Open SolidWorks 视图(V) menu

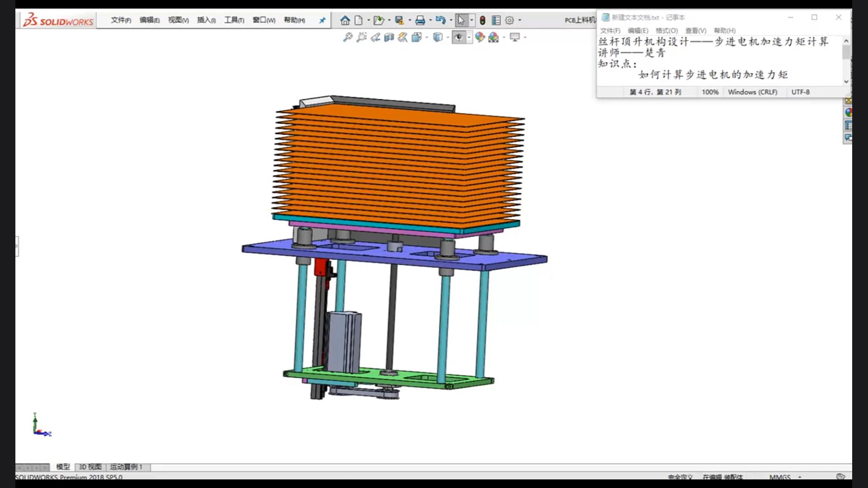tap(179, 20)
